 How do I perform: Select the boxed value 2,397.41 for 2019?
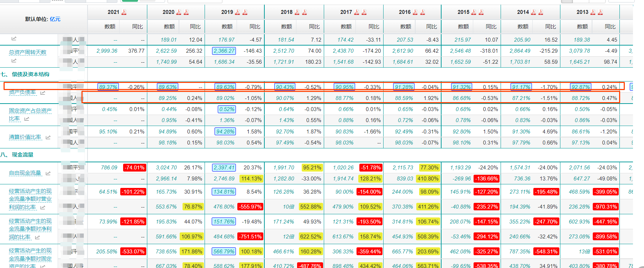[x=224, y=168]
